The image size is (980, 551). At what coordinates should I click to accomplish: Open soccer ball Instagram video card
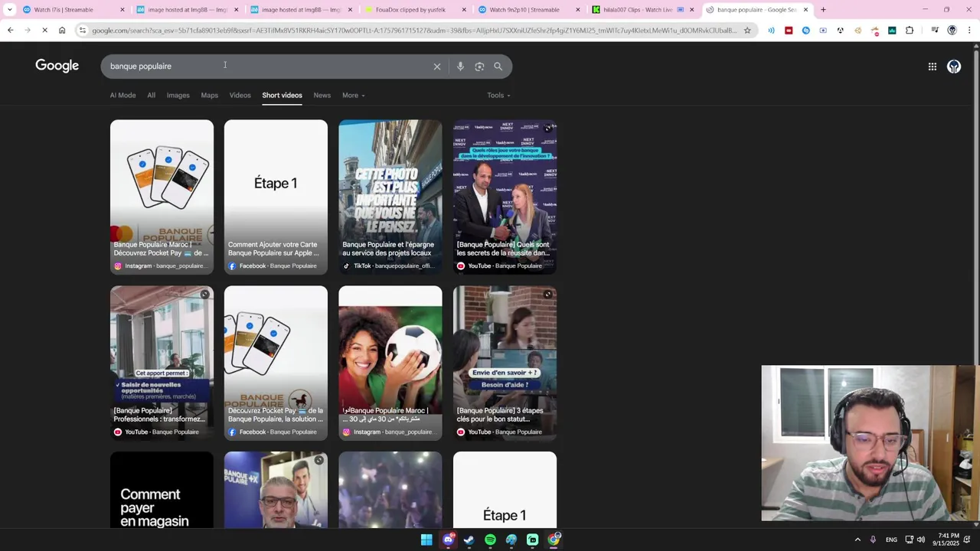390,363
